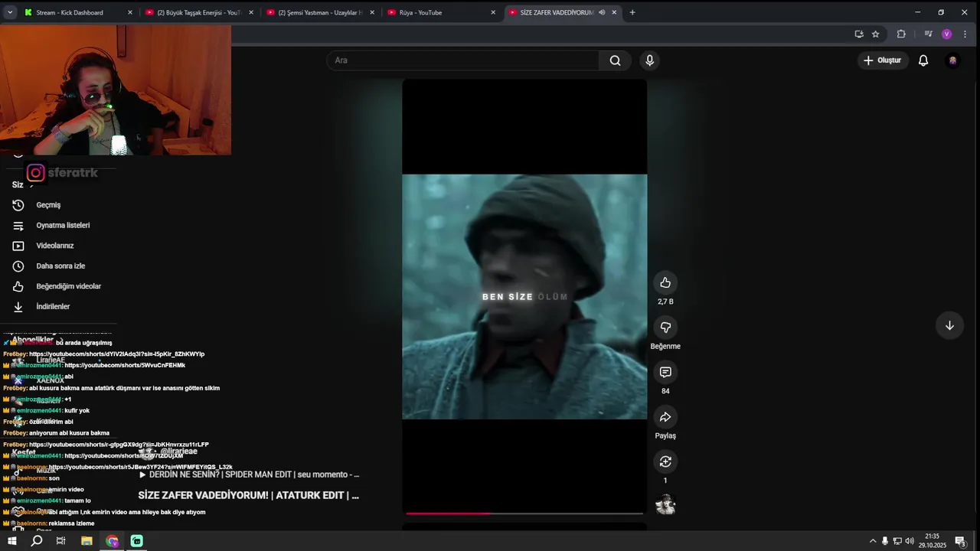Open the Windows Start button
Viewport: 980px width, 551px height.
(x=12, y=541)
